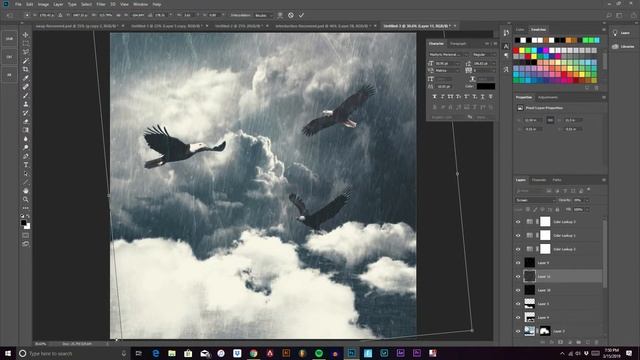Open the Opacity dropdown arrow

coord(587,200)
